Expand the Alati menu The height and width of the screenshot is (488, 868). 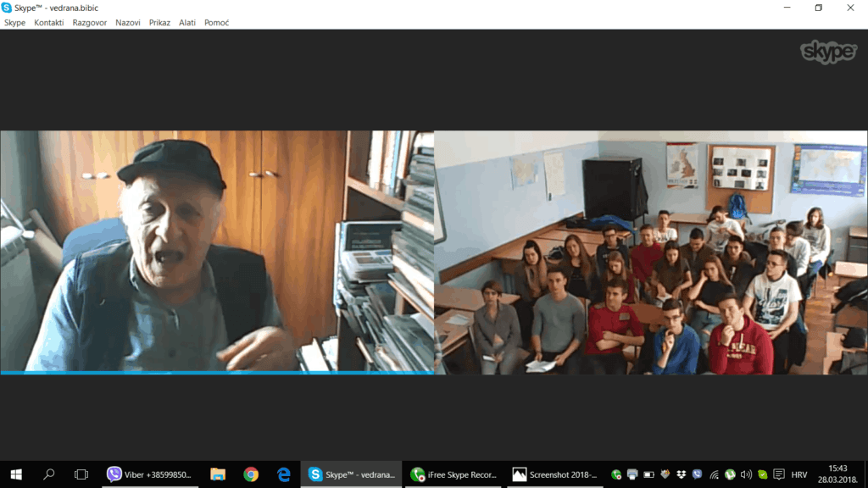187,23
